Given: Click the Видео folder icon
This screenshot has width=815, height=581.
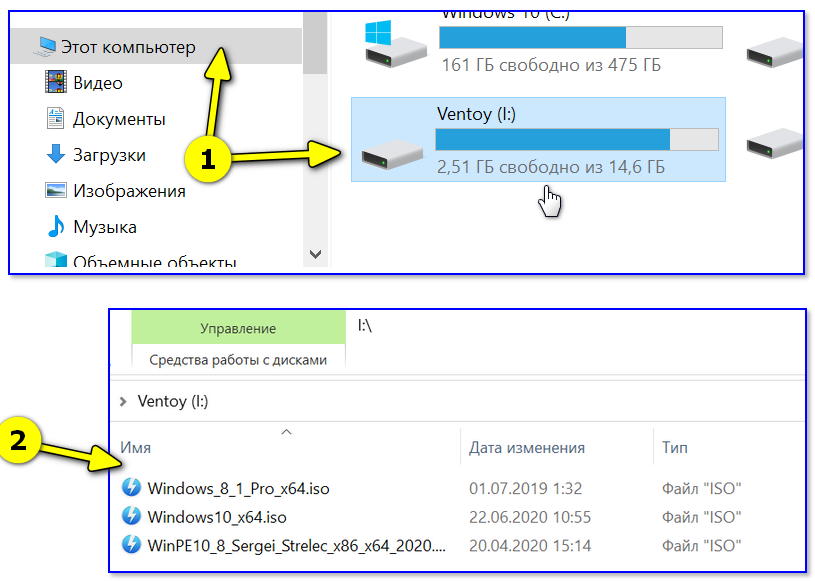Looking at the screenshot, I should click(56, 83).
